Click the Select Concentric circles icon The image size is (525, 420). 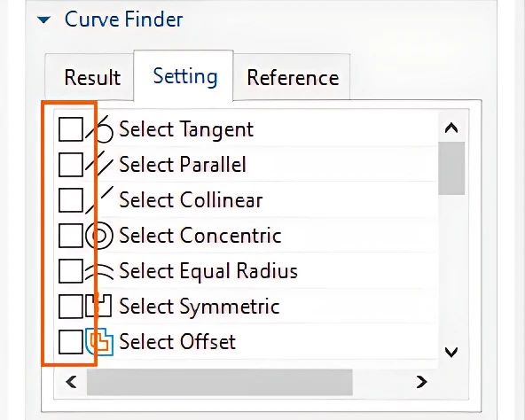point(99,236)
